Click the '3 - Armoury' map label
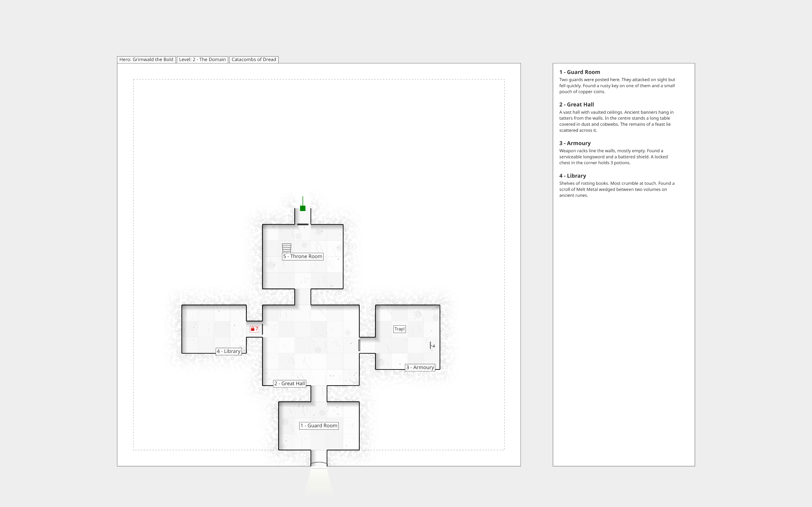 [x=420, y=368]
